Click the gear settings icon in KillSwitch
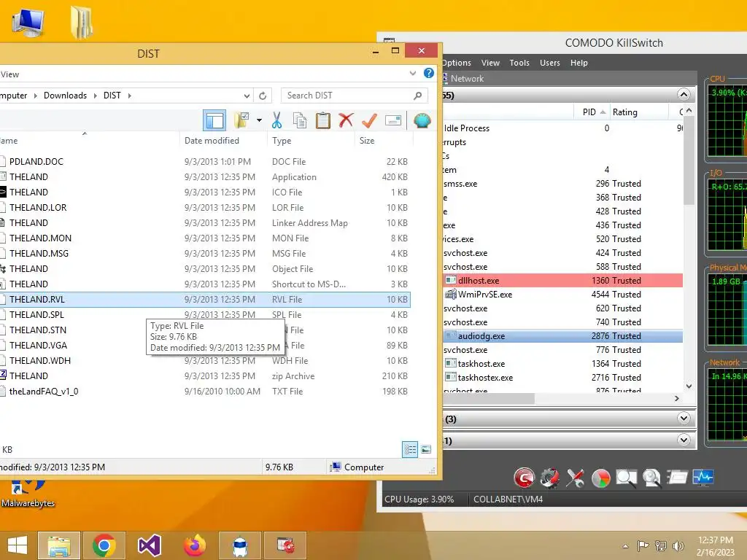The height and width of the screenshot is (560, 747). pyautogui.click(x=549, y=478)
